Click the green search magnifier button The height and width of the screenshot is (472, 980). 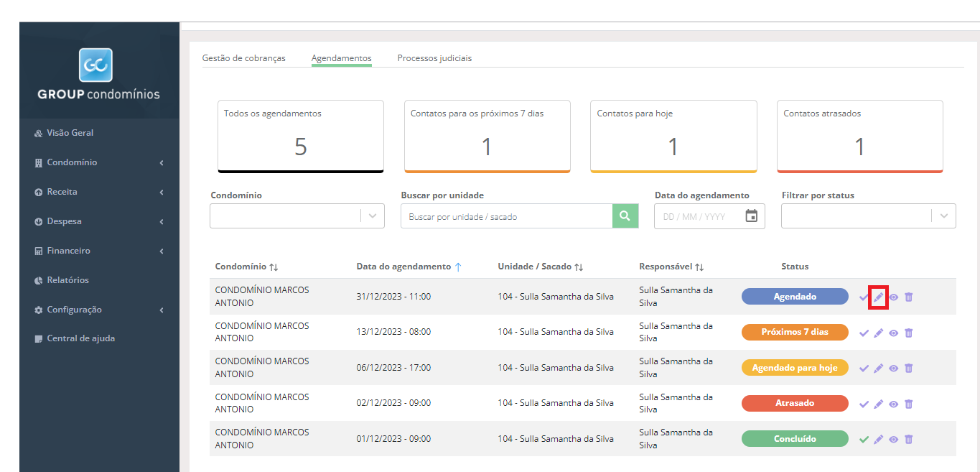point(625,216)
